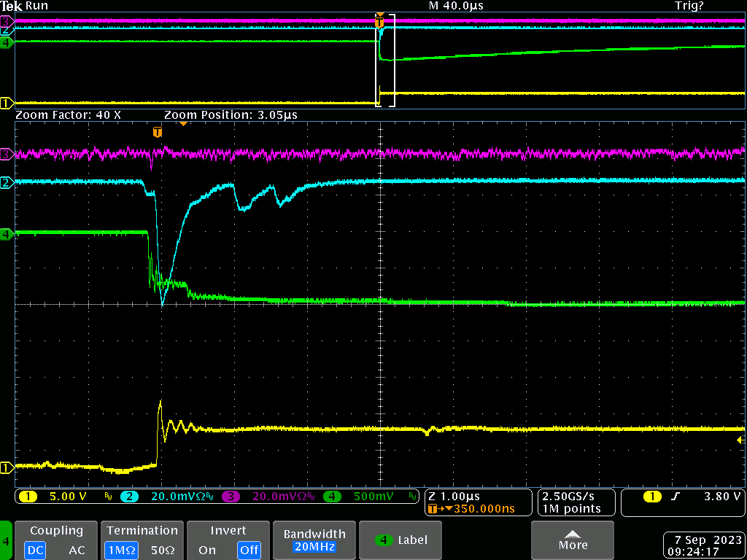Select the Termination menu item
Screen dimensions: 747x560
(x=142, y=531)
